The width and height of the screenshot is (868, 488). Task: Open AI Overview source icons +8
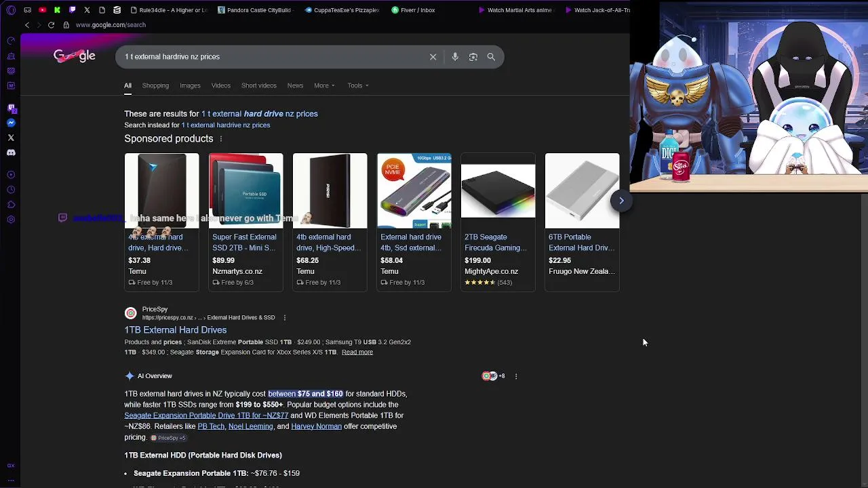tap(494, 376)
